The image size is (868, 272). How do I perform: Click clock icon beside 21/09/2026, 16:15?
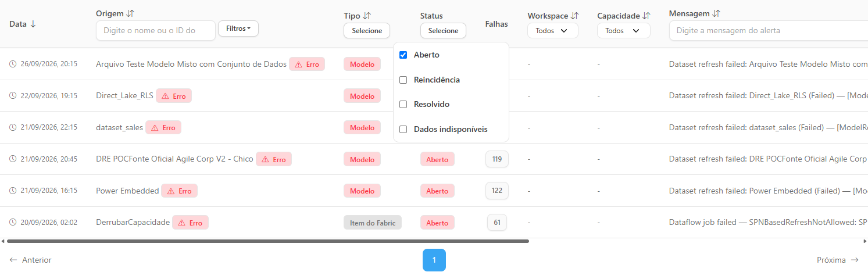pyautogui.click(x=13, y=191)
